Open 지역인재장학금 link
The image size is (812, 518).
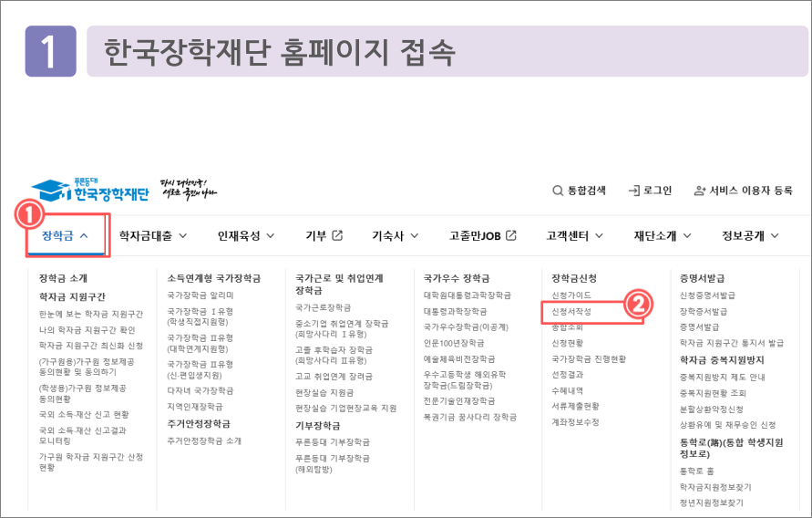click(x=195, y=407)
